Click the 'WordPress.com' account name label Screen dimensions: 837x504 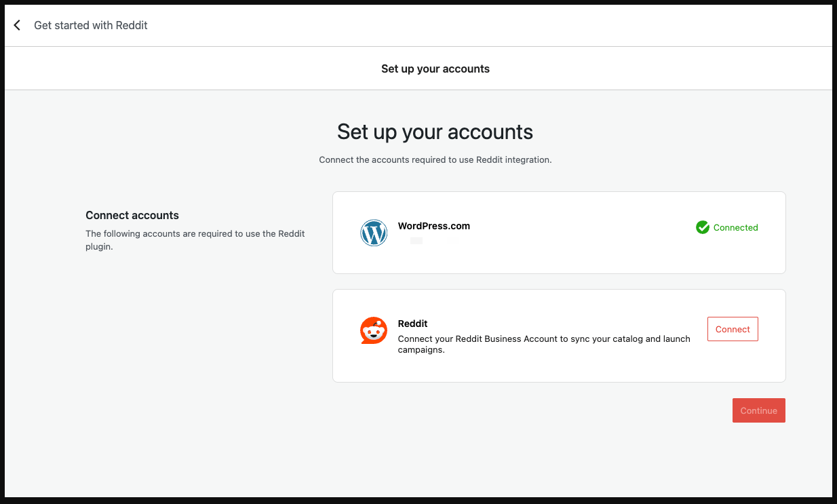(x=434, y=226)
